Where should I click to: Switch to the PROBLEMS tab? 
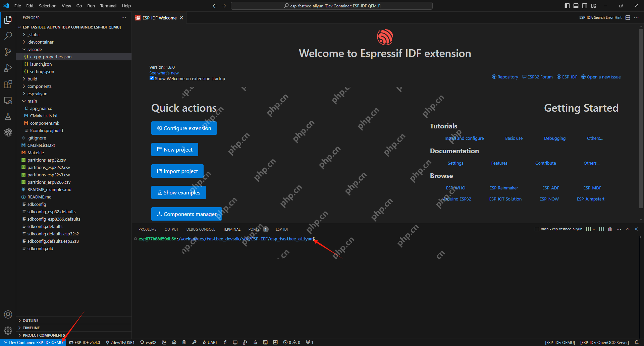(147, 229)
